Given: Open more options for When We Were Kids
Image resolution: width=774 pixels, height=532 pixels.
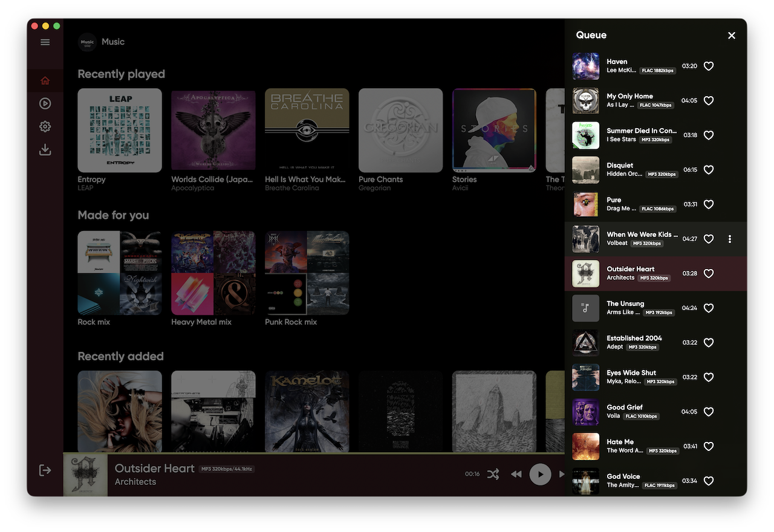Looking at the screenshot, I should 730,239.
